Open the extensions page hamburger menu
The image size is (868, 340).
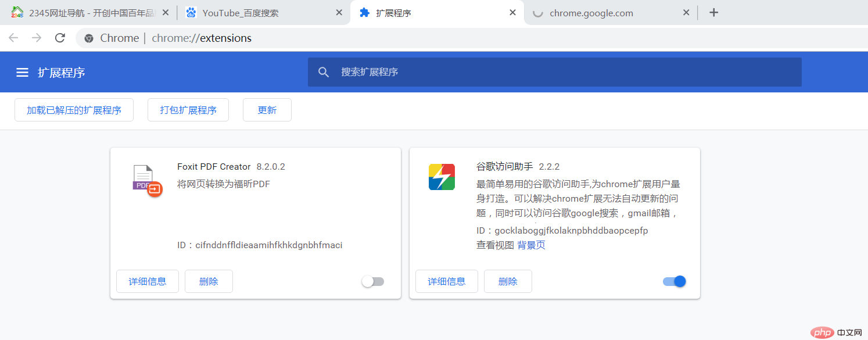(x=22, y=72)
